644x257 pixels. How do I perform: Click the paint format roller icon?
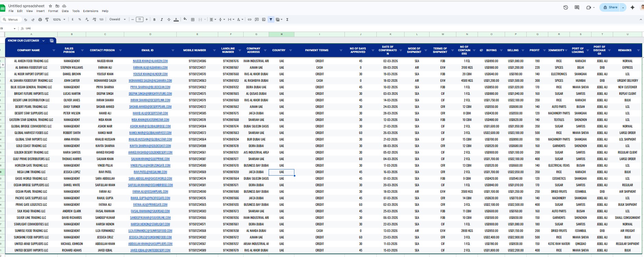47,20
